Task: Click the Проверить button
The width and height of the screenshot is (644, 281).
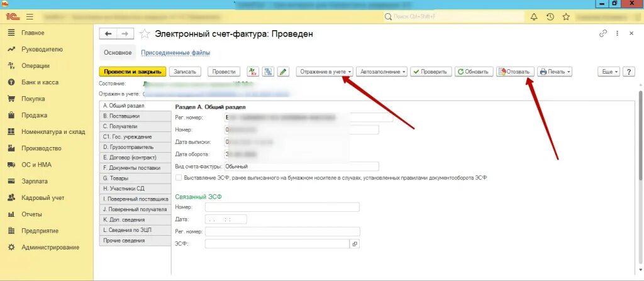Action: [x=431, y=72]
